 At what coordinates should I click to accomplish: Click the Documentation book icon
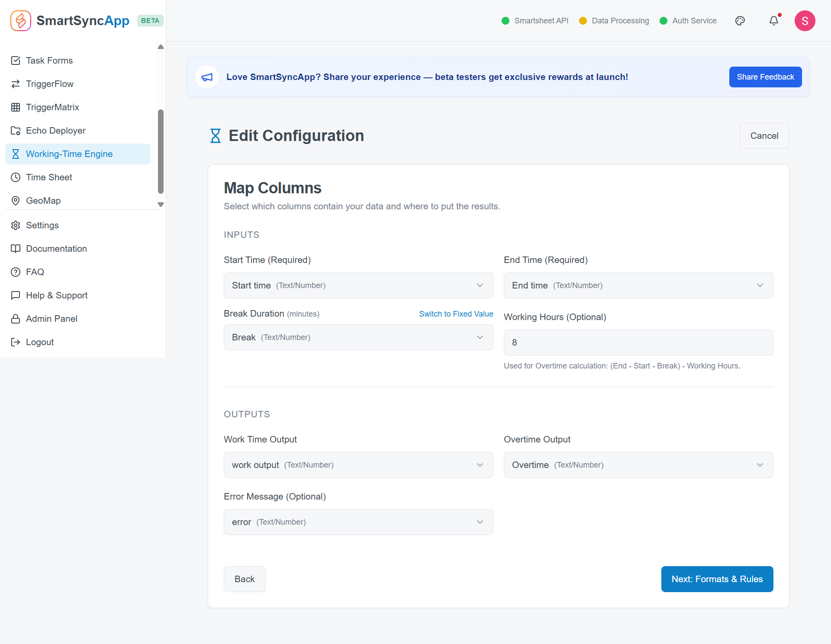tap(16, 249)
